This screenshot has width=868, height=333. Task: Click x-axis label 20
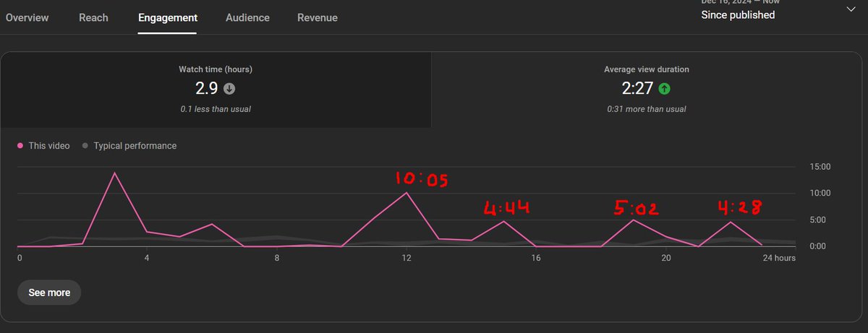[665, 258]
